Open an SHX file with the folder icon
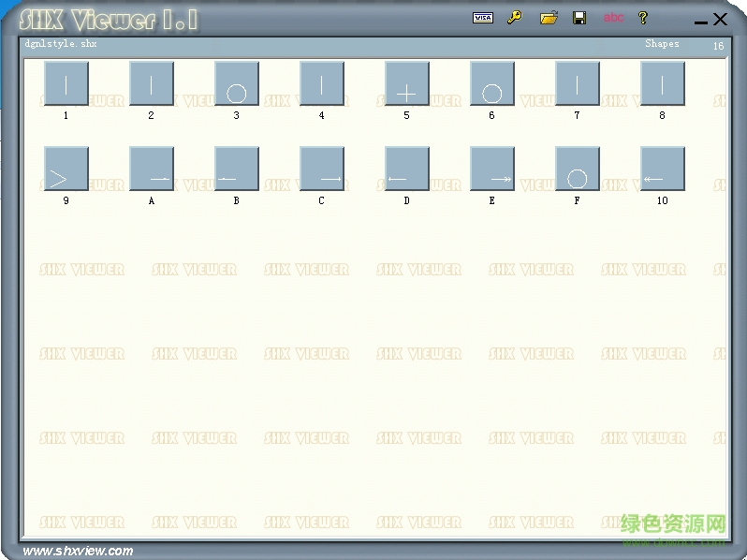Viewport: 747px width, 560px height. click(x=549, y=18)
